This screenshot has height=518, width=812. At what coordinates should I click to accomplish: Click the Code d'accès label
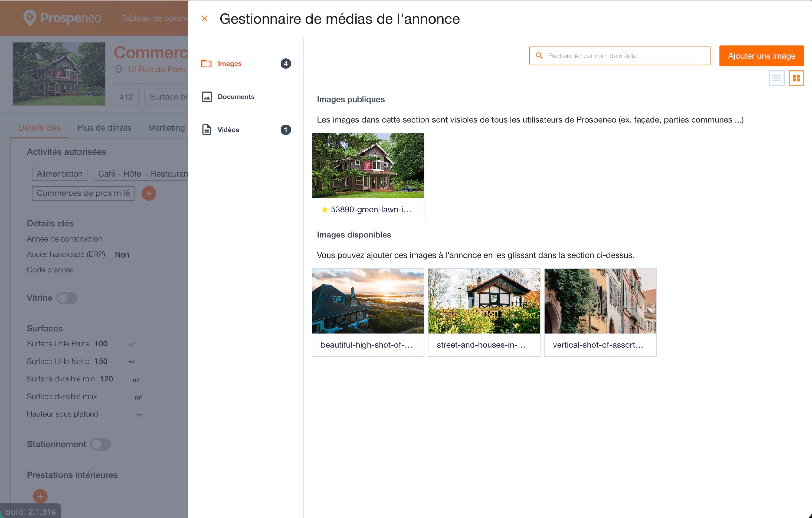[50, 270]
